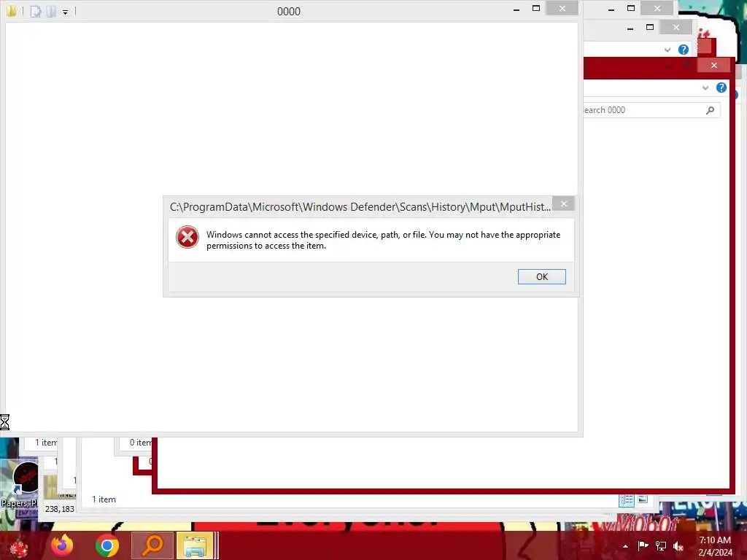Viewport: 747px width, 560px height.
Task: Click the "238,183" text near the taskbar
Action: (60, 509)
